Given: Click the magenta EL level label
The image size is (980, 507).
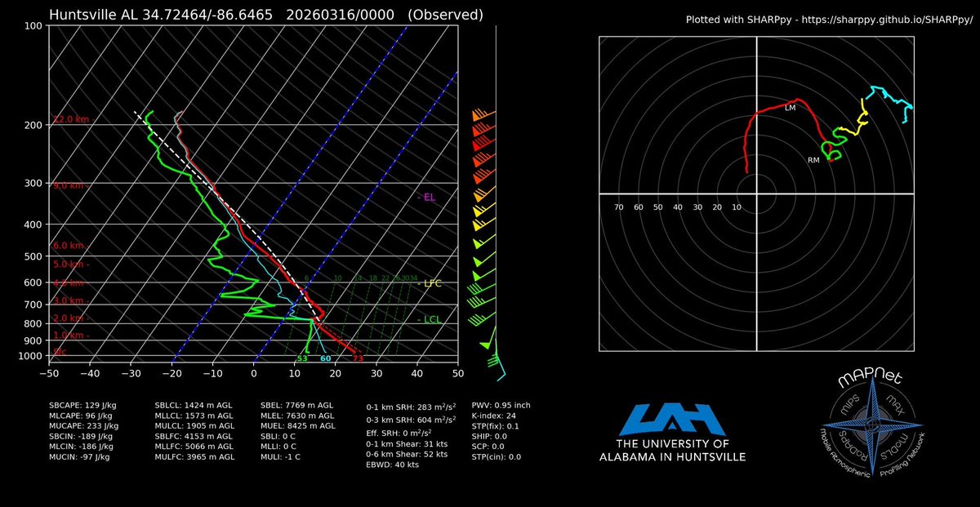Looking at the screenshot, I should pos(427,198).
